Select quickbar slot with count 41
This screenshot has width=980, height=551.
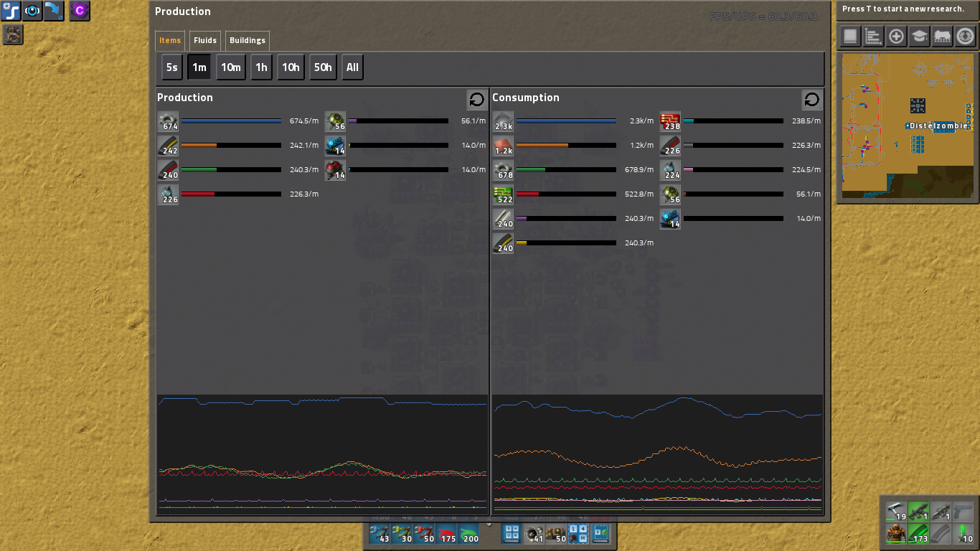pyautogui.click(x=534, y=534)
